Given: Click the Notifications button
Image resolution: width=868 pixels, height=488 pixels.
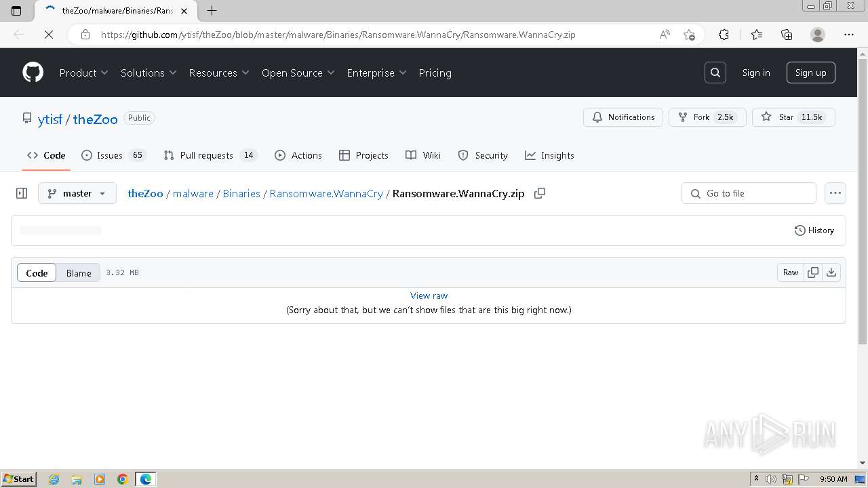Looking at the screenshot, I should (623, 117).
